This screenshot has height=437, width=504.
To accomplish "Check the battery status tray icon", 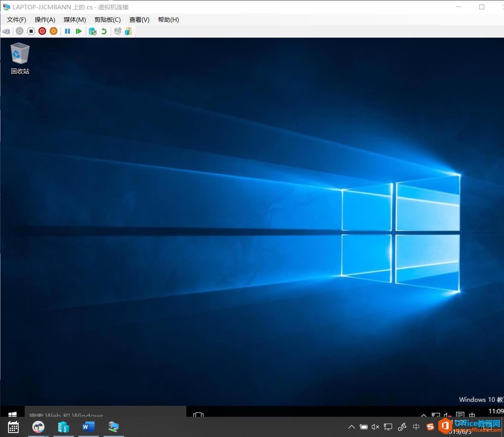I will 364,427.
